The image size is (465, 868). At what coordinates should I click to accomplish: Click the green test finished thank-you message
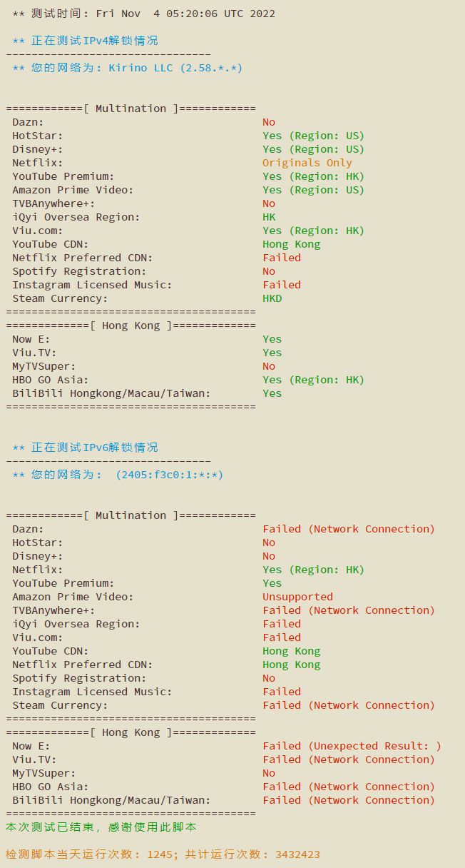pos(101,827)
